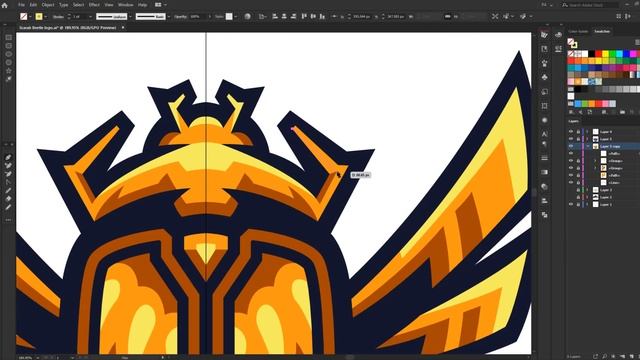The image size is (640, 360).
Task: Switch to the Swatches tab
Action: click(602, 31)
